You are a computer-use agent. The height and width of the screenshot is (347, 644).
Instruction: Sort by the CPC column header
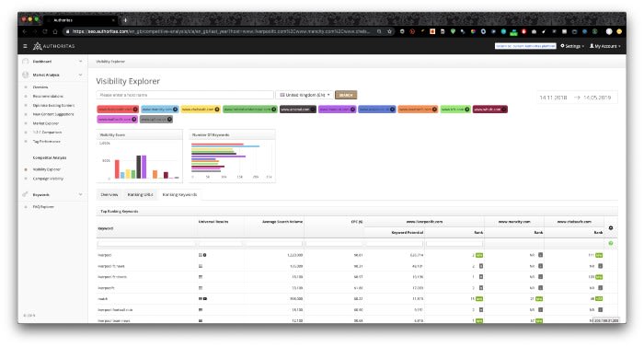point(357,222)
